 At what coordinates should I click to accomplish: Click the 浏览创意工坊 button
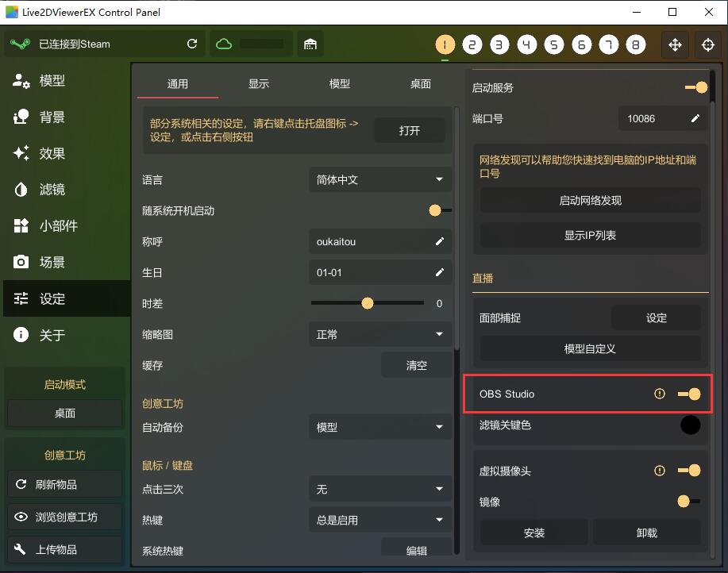pos(65,517)
